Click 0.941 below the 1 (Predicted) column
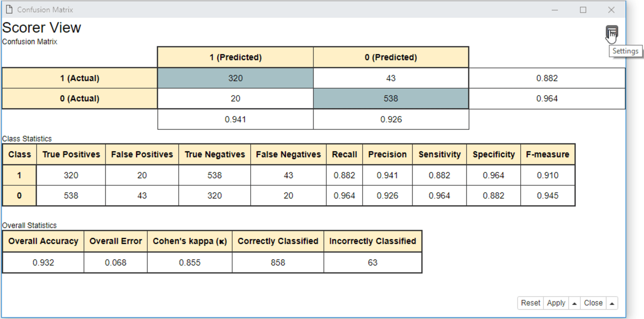 coord(235,119)
